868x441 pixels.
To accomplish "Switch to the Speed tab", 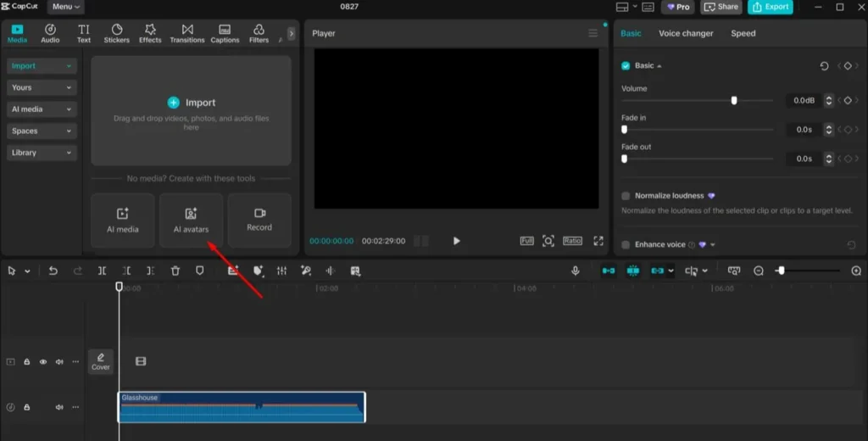I will pyautogui.click(x=743, y=33).
